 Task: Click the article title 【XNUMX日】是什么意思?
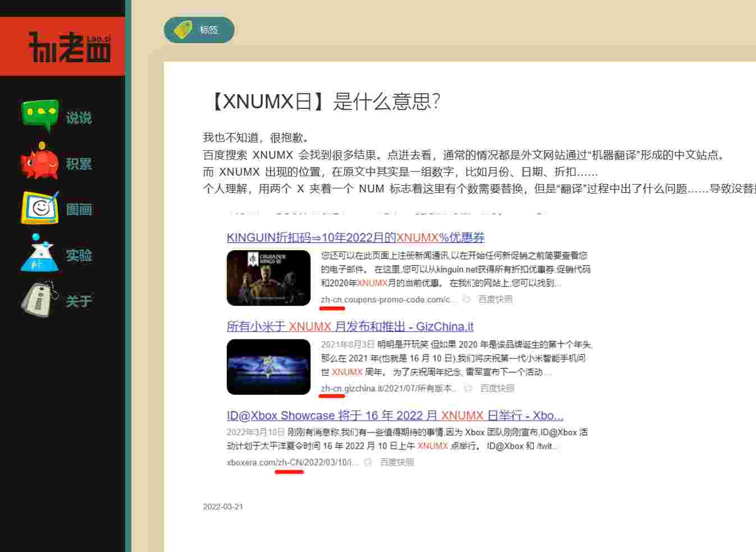point(323,102)
